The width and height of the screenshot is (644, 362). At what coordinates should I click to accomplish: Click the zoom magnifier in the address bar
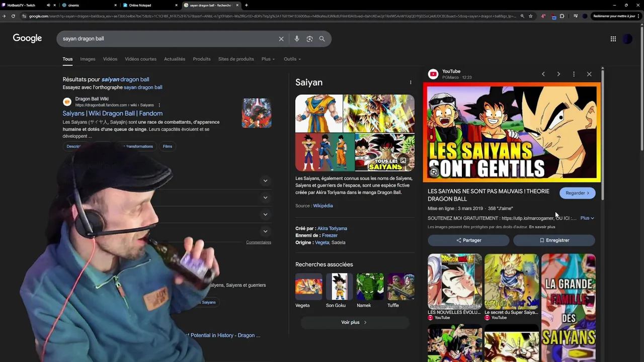pyautogui.click(x=522, y=16)
